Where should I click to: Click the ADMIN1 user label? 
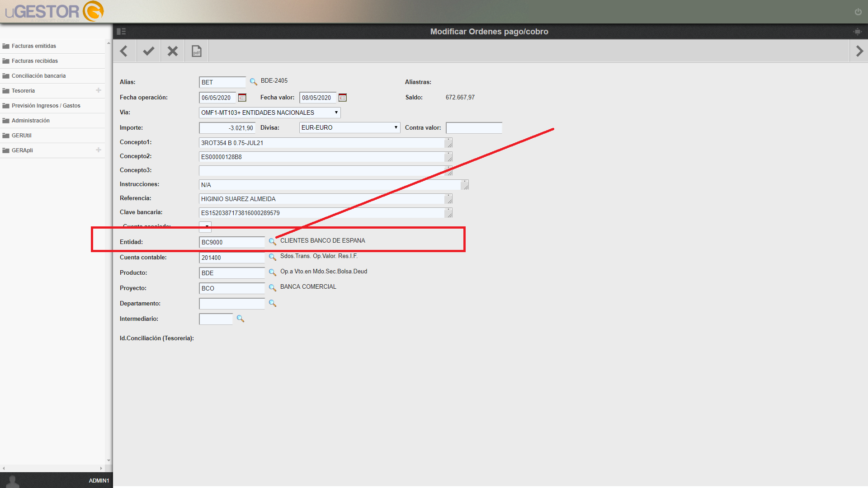(x=99, y=480)
